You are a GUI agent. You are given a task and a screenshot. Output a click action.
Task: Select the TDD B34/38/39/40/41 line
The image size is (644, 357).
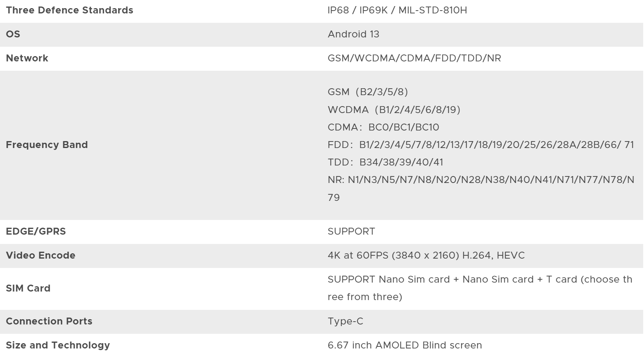pyautogui.click(x=385, y=162)
